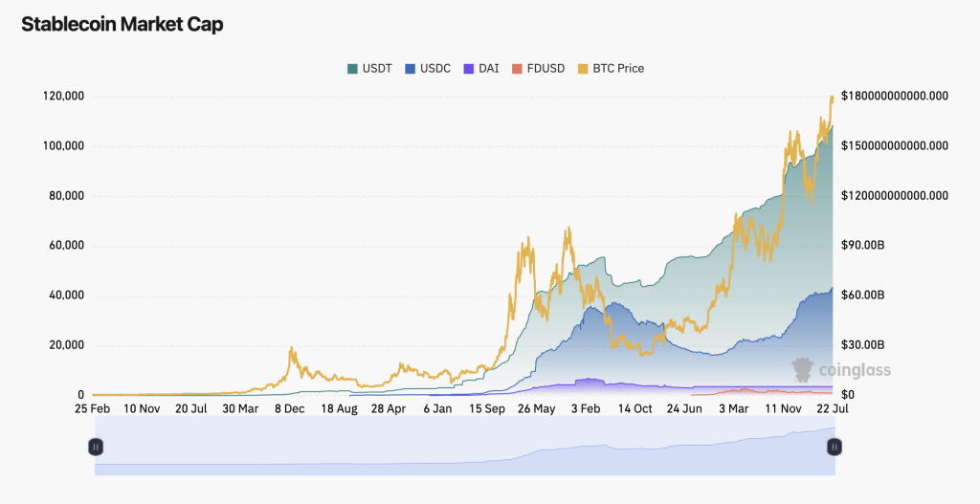Click the 24 Jun date label
This screenshot has width=980, height=504.
(x=684, y=409)
